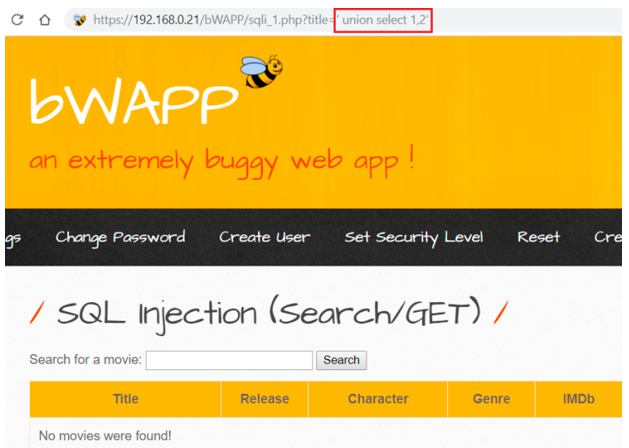Click the cut-off menu item right of Reset
The width and height of the screenshot is (629, 448).
point(606,237)
